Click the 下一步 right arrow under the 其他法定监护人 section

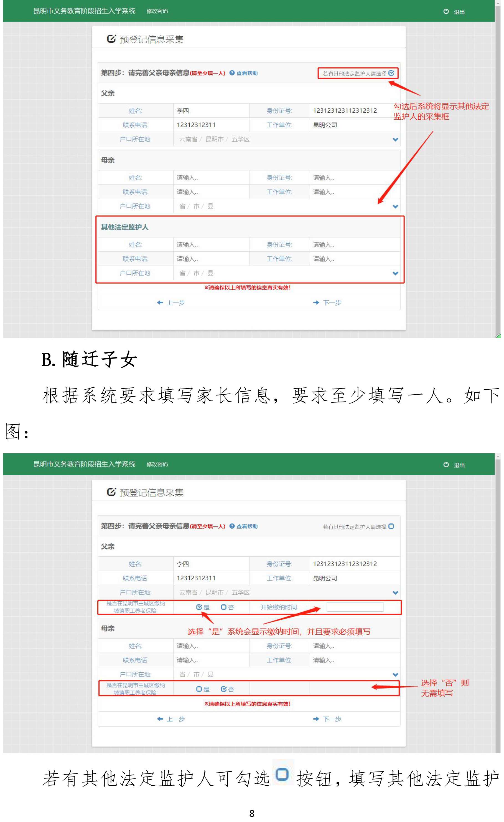[316, 302]
